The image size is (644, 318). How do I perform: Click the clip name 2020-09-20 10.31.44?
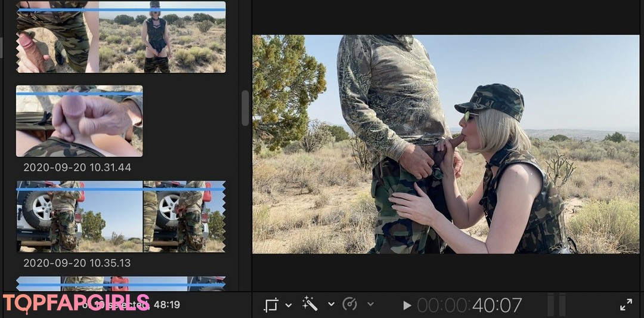tap(77, 168)
